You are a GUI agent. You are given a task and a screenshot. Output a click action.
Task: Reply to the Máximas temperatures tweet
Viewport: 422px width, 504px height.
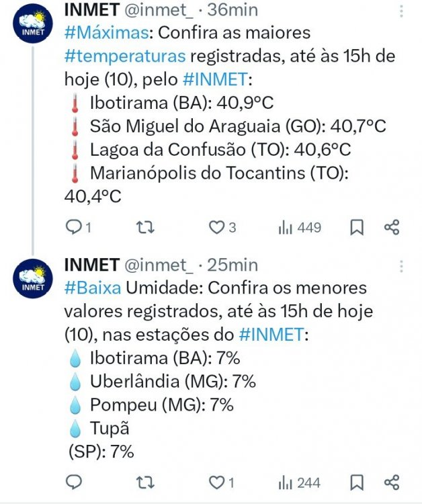[73, 227]
